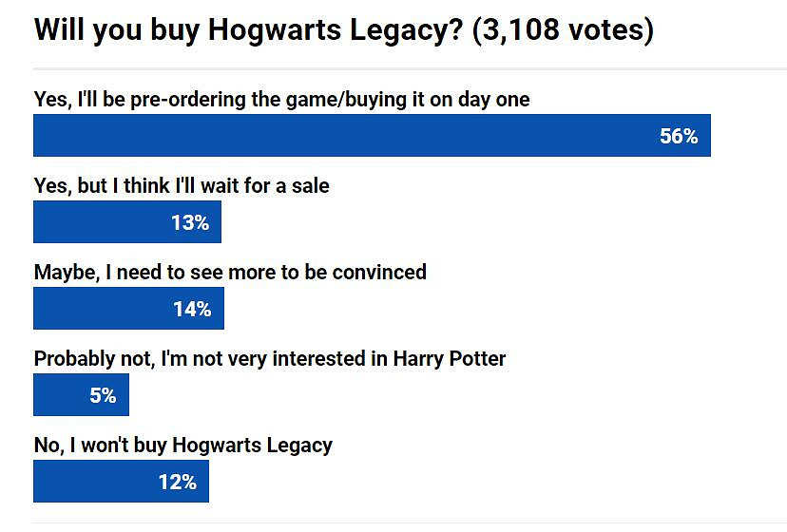
Task: Click the 14% percentage text
Action: [192, 309]
